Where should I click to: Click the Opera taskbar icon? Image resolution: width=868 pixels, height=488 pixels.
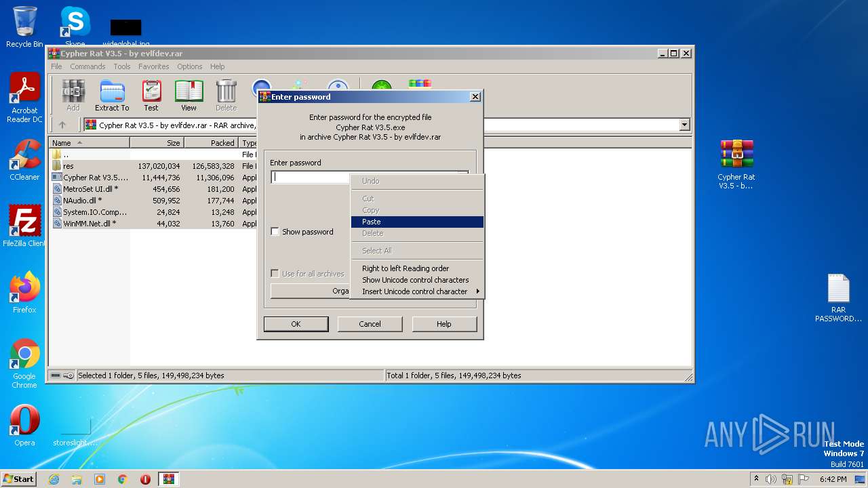tap(145, 479)
